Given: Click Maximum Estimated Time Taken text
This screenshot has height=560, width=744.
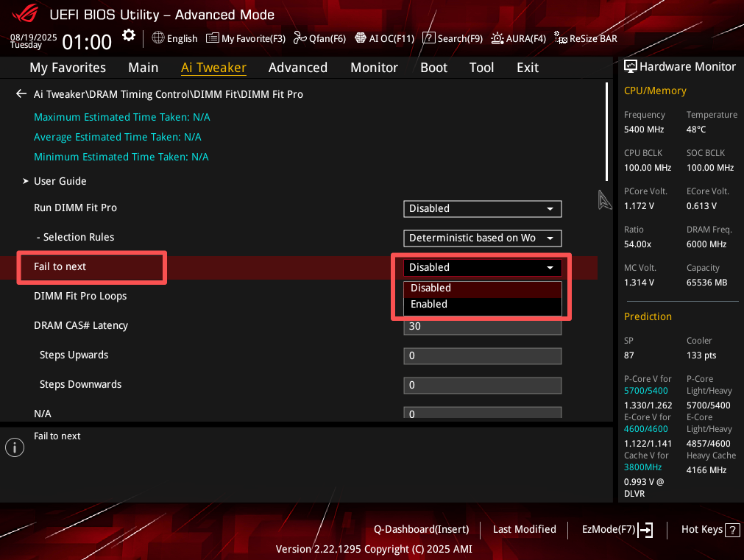Looking at the screenshot, I should pyautogui.click(x=122, y=117).
